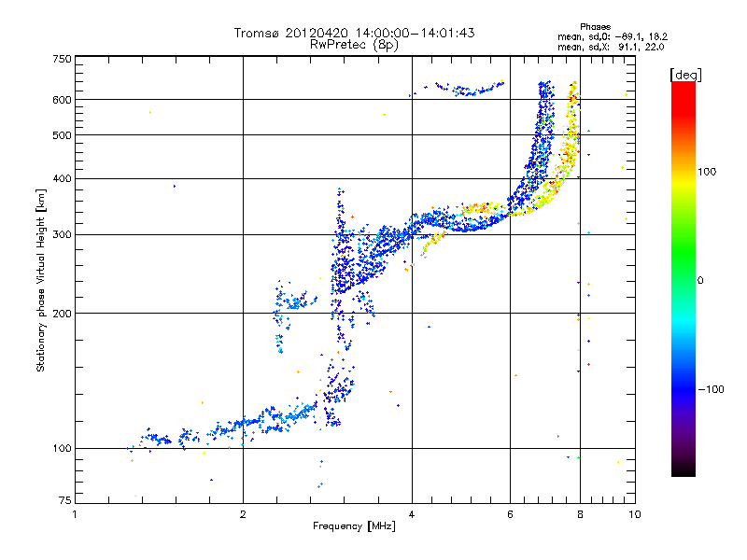The width and height of the screenshot is (747, 560).
Task: Click the 'Frequency [MHz]' axis label
Action: click(x=354, y=526)
